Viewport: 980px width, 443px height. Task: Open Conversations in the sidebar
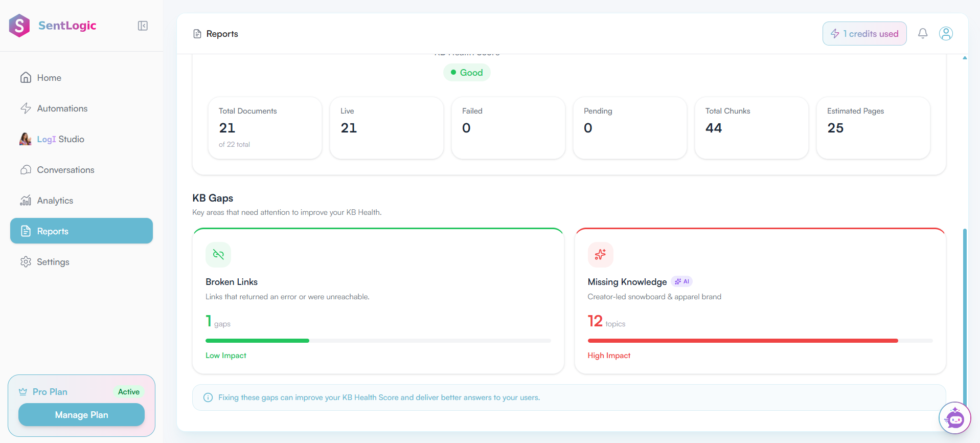pyautogui.click(x=81, y=170)
